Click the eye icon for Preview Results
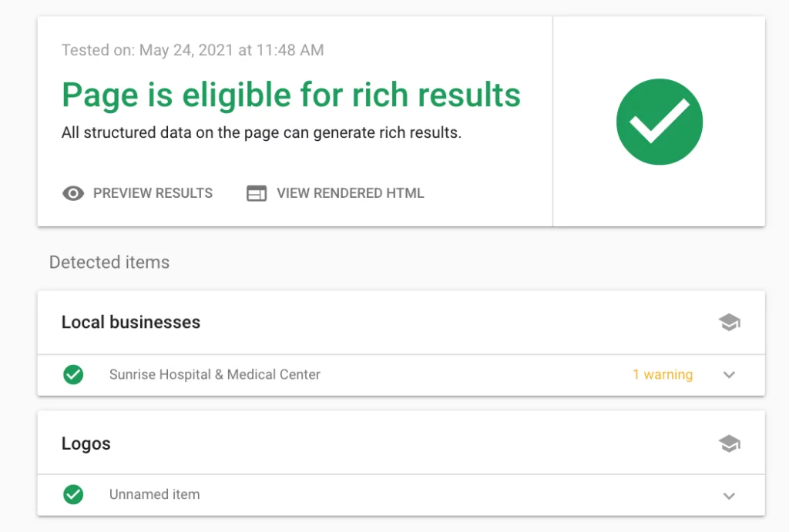This screenshot has height=532, width=789. 73,193
